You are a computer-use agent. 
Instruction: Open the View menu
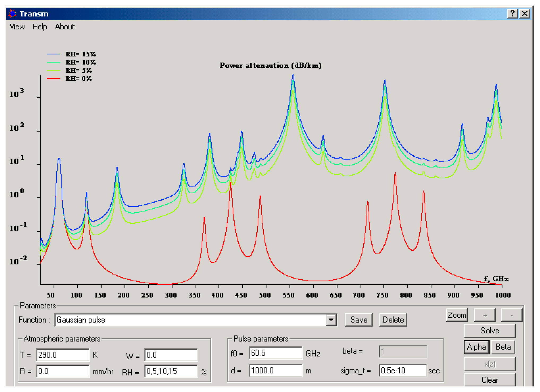tap(17, 27)
